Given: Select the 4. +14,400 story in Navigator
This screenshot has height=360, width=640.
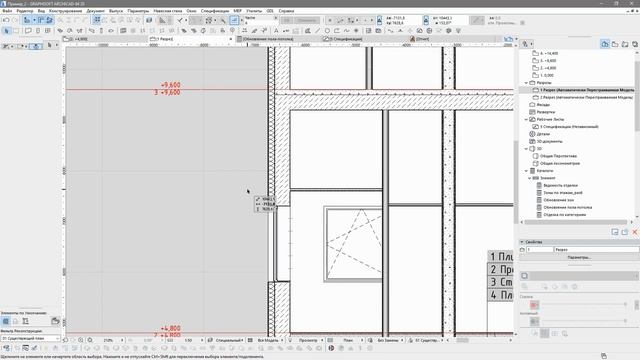Looking at the screenshot, I should point(545,53).
